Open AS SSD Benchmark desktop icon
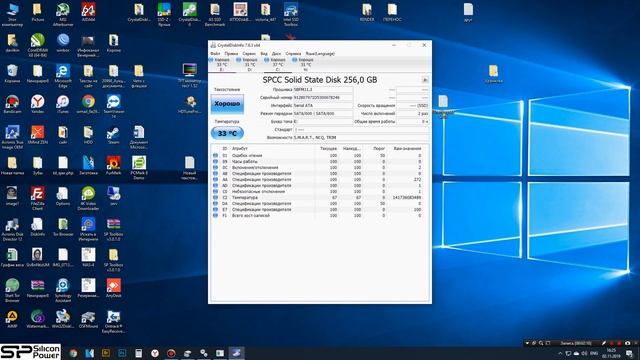Viewport: 640px width, 360px height. pyautogui.click(x=215, y=15)
